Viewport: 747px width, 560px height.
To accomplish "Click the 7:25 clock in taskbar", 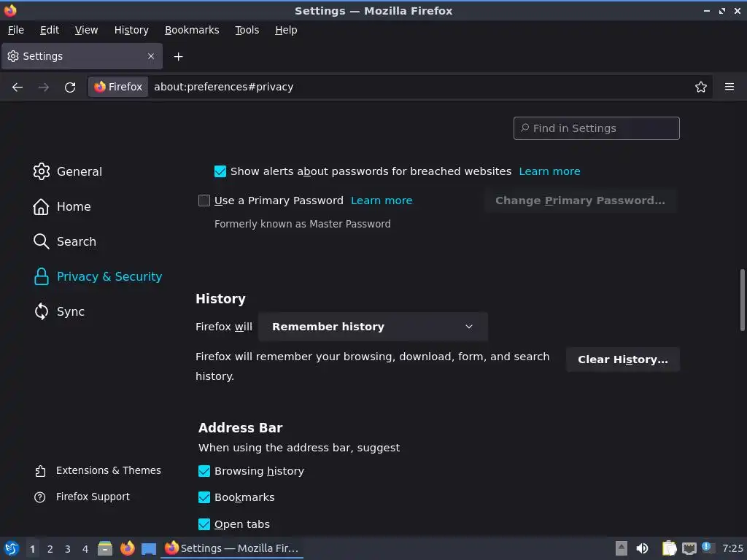I will [x=732, y=548].
